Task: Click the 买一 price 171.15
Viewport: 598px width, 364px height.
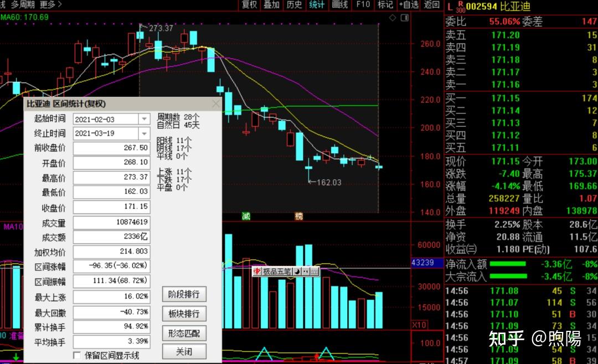Action: 506,98
